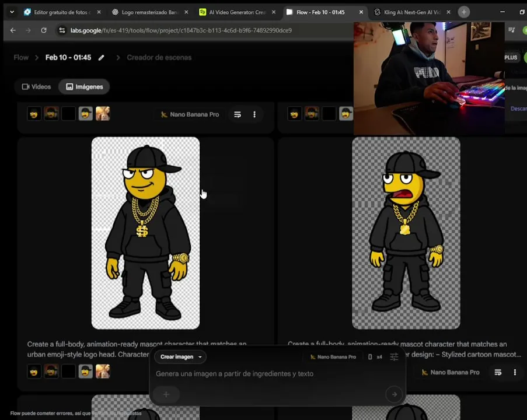Viewport: 527px width, 420px height.
Task: Open the first ingredient thumbnail under the smirking mascot prompt
Action: coord(34,372)
